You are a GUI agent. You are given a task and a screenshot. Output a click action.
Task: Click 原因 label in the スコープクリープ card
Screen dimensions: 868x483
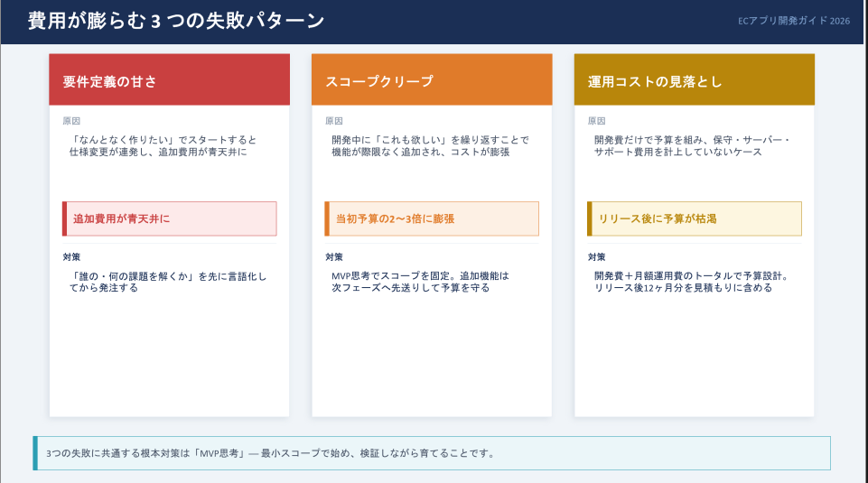point(334,121)
